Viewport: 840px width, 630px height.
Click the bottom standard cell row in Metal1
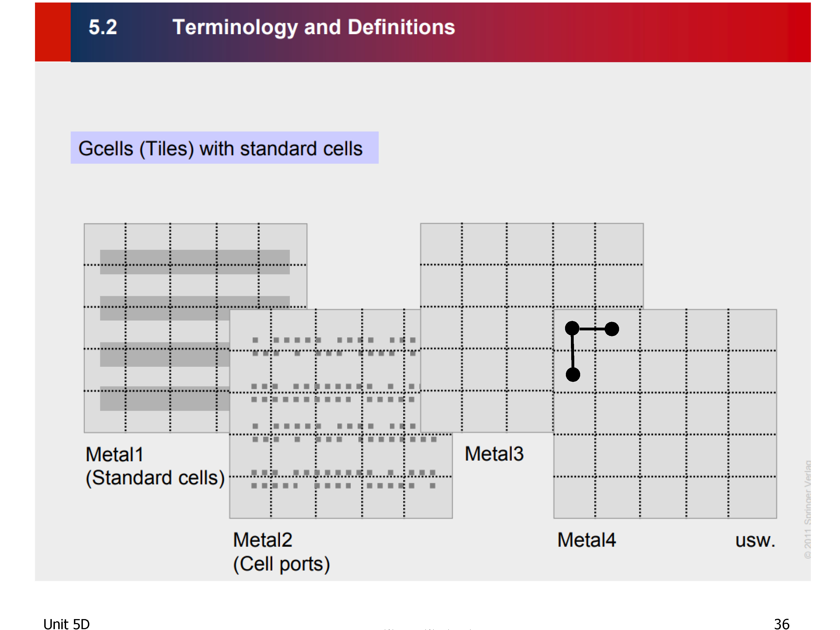[165, 398]
